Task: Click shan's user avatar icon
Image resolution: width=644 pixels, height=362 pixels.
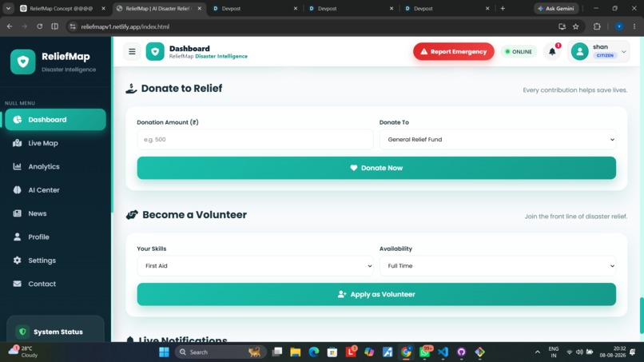Action: click(579, 52)
